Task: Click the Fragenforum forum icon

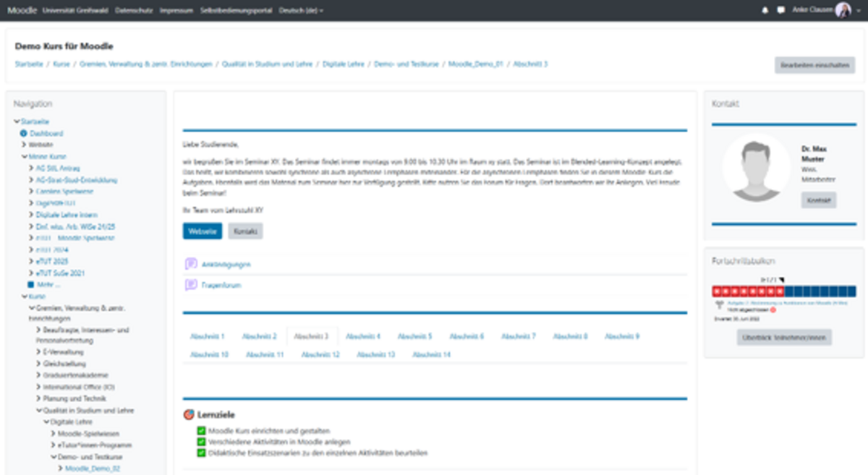Action: [x=191, y=285]
